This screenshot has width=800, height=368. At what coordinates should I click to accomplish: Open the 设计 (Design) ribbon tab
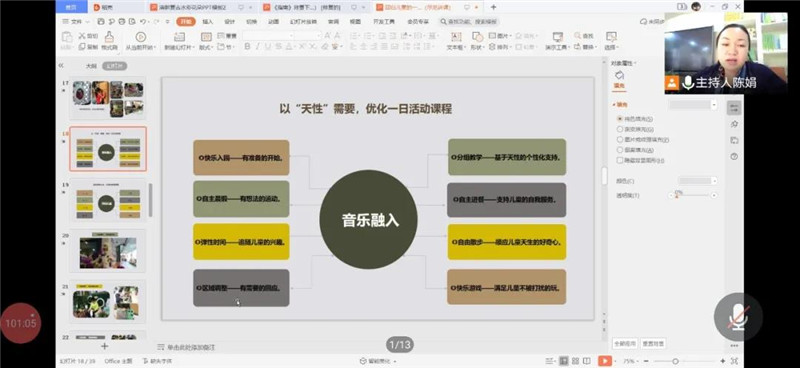pyautogui.click(x=230, y=22)
